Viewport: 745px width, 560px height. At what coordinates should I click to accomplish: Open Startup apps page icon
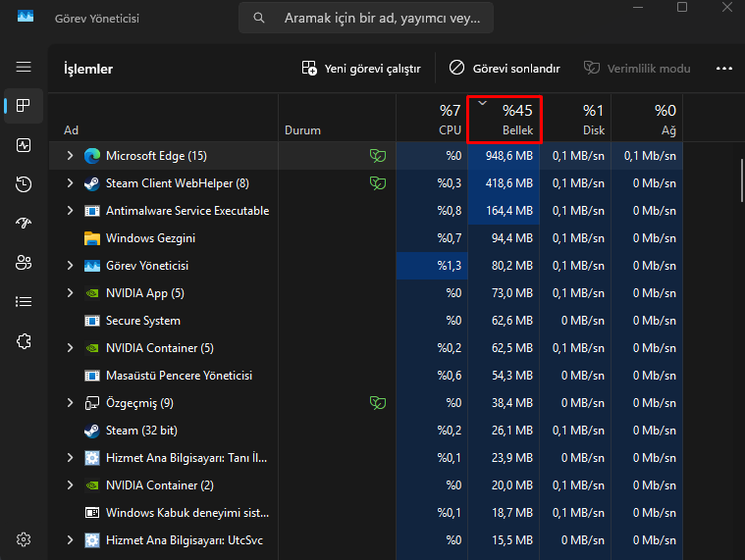(x=24, y=224)
